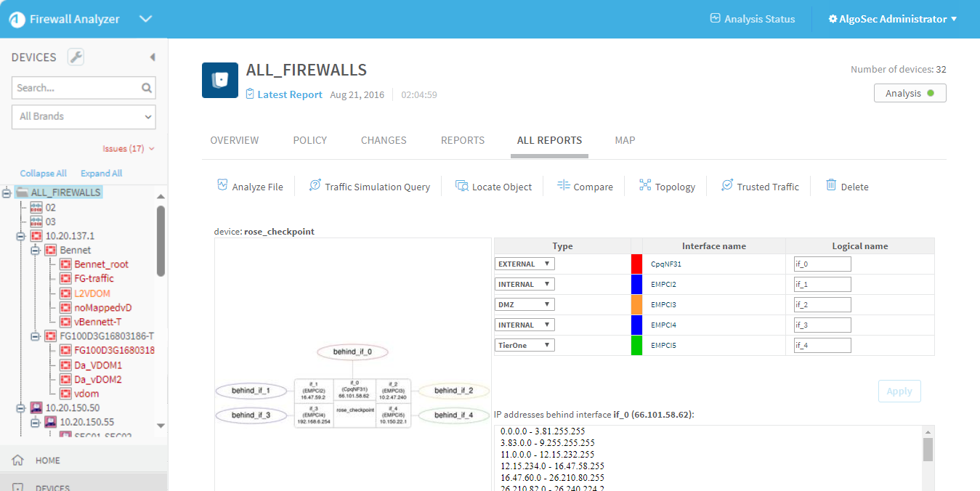Collapse the devices sidebar panel arrow
The image size is (980, 491).
(153, 57)
